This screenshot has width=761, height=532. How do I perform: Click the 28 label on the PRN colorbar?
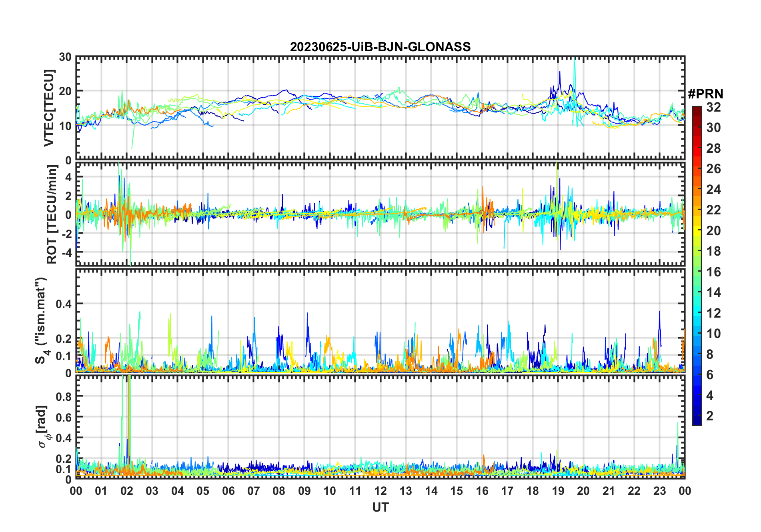point(713,148)
